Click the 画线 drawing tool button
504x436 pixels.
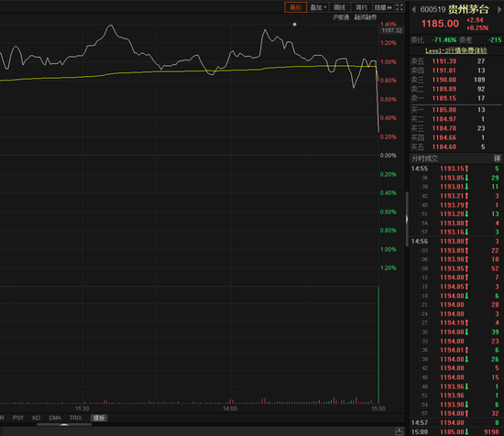click(339, 7)
